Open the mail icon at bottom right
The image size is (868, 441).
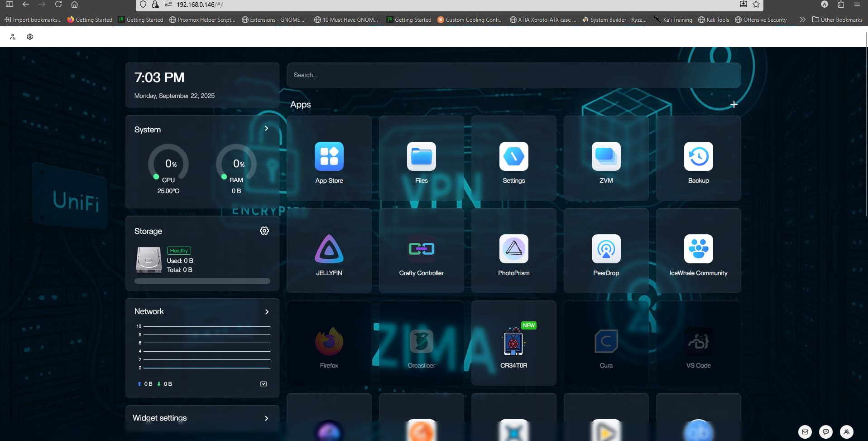click(x=805, y=432)
